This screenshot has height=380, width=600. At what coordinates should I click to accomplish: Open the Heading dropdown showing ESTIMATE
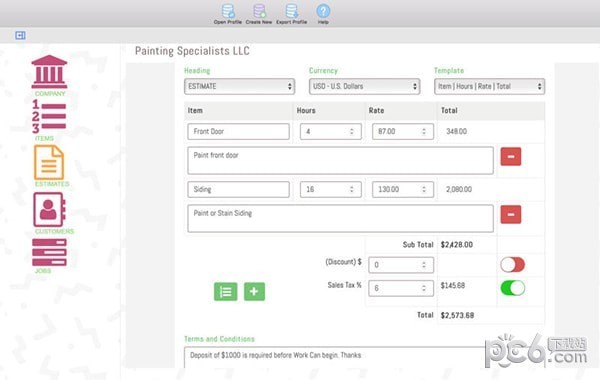pyautogui.click(x=240, y=86)
